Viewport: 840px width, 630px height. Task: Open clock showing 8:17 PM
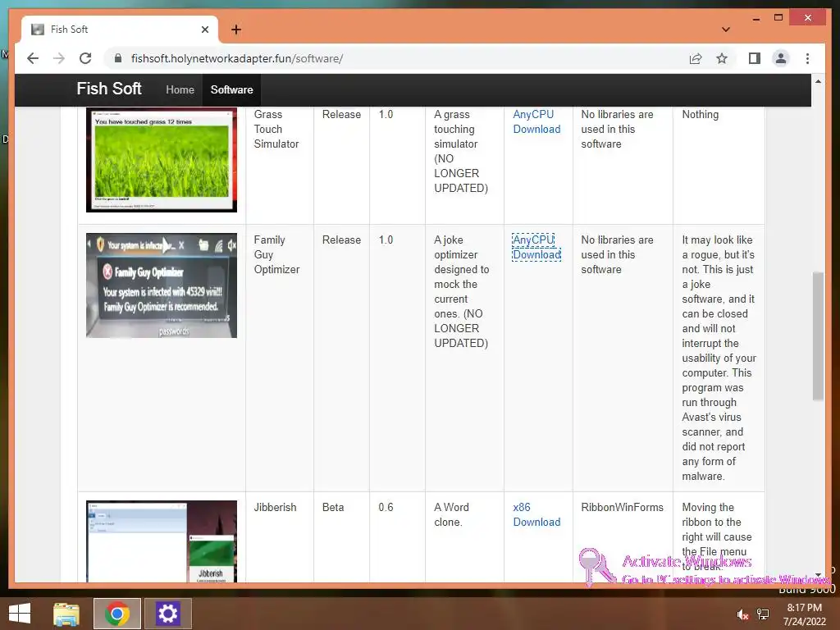click(804, 614)
